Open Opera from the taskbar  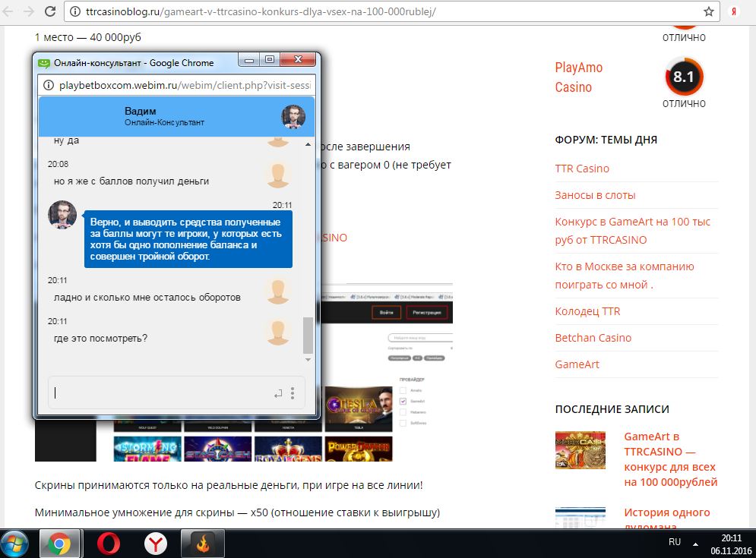(x=109, y=544)
